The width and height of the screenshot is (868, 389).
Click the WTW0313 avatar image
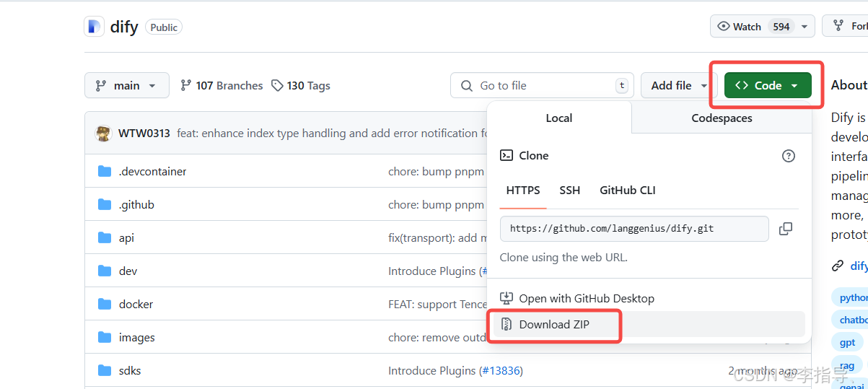pos(104,133)
